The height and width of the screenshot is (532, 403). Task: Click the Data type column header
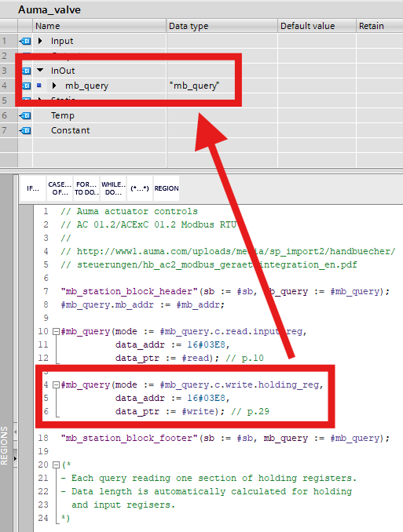click(x=222, y=26)
